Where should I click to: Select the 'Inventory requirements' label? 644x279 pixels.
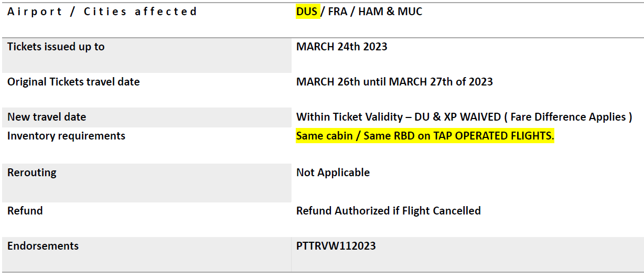[x=67, y=136]
